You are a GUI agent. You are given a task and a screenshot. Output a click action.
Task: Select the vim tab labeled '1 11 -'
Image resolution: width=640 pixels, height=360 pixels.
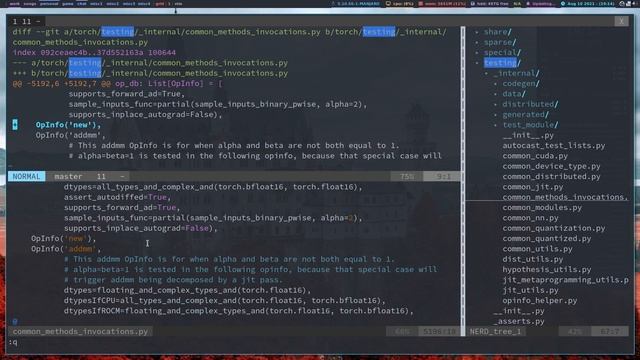(x=27, y=21)
